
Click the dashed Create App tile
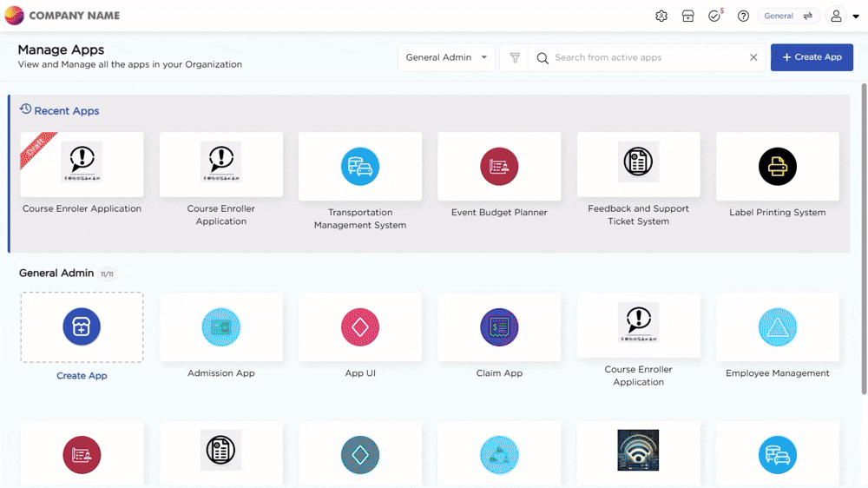click(x=82, y=327)
